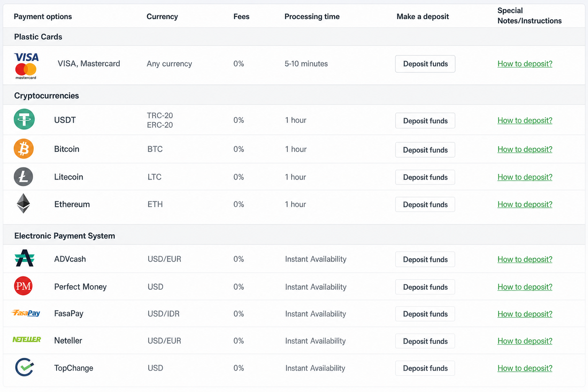
Task: Click the Payment options column header
Action: tap(43, 16)
